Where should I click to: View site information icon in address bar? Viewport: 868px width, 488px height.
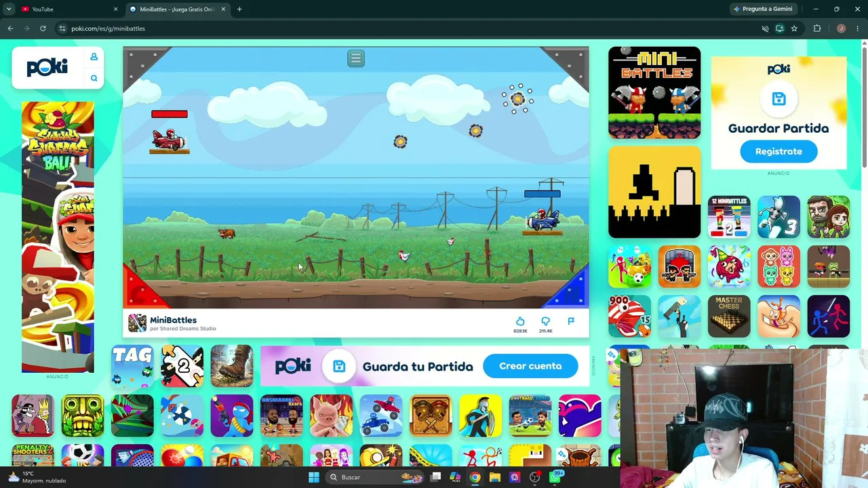[x=62, y=28]
